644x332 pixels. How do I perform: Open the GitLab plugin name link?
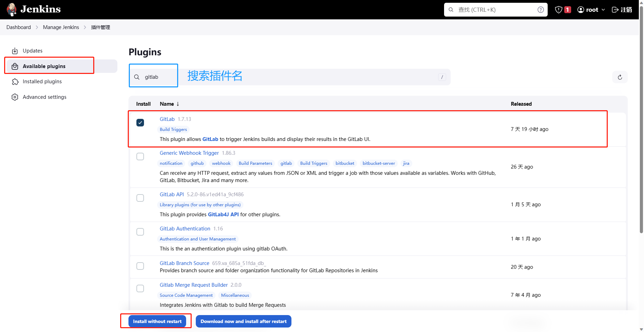(167, 119)
